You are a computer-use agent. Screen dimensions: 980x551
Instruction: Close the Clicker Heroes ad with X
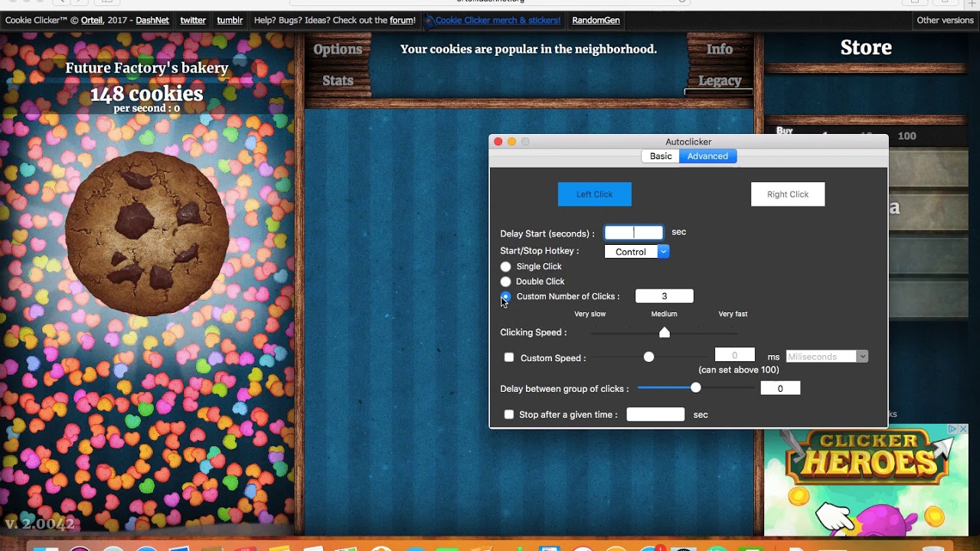coord(963,429)
